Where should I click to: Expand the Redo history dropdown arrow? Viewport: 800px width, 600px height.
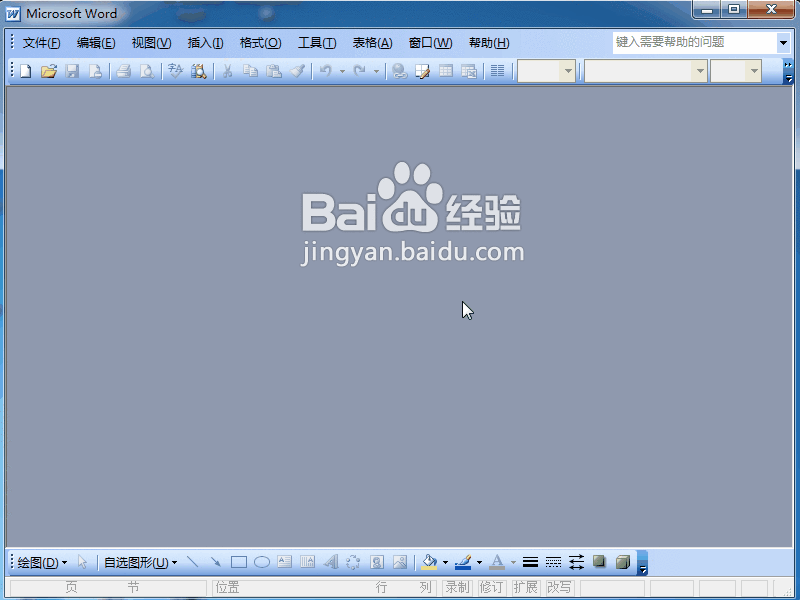click(377, 71)
